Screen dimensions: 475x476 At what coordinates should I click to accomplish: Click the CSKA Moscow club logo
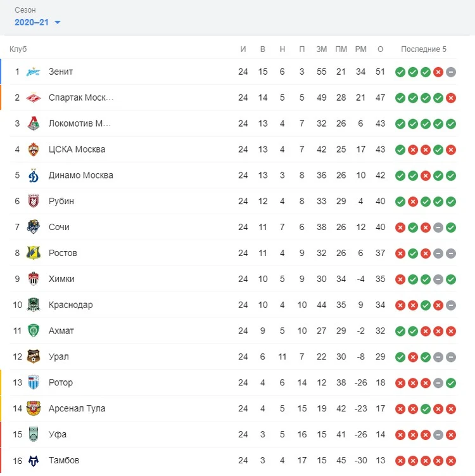coord(33,150)
